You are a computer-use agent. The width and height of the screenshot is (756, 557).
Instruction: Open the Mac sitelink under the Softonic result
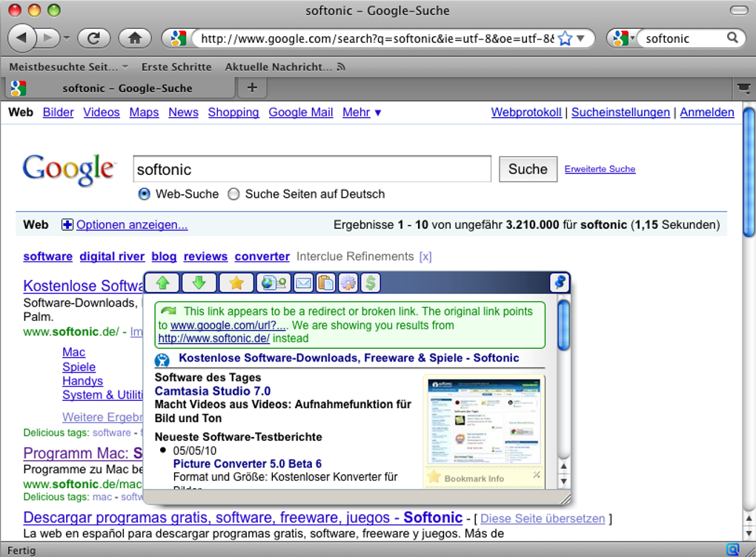[74, 353]
